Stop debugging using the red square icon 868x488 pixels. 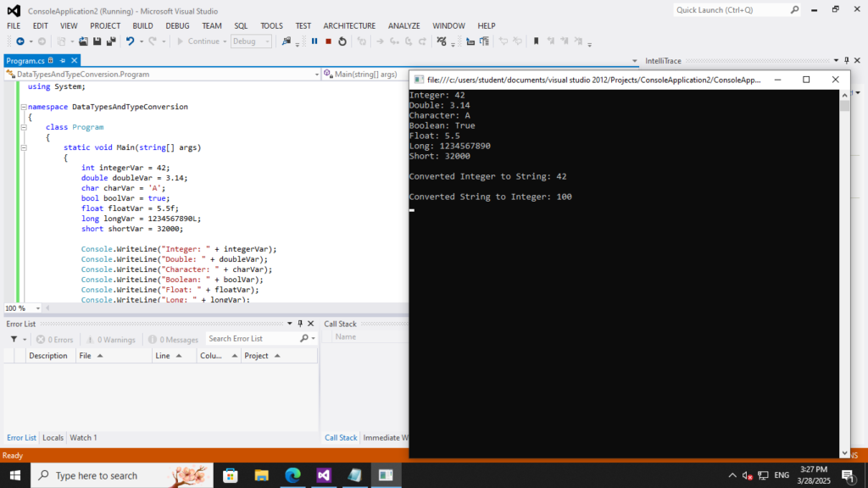pos(328,42)
